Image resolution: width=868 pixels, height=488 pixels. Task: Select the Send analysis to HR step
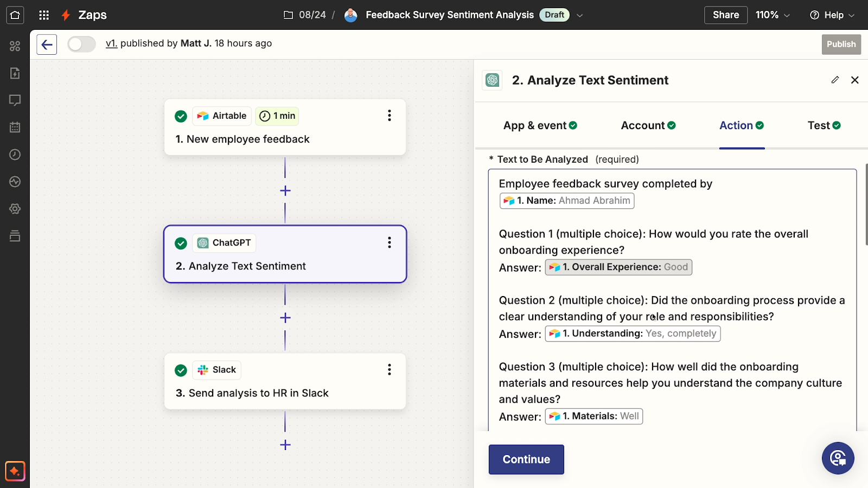click(x=285, y=381)
